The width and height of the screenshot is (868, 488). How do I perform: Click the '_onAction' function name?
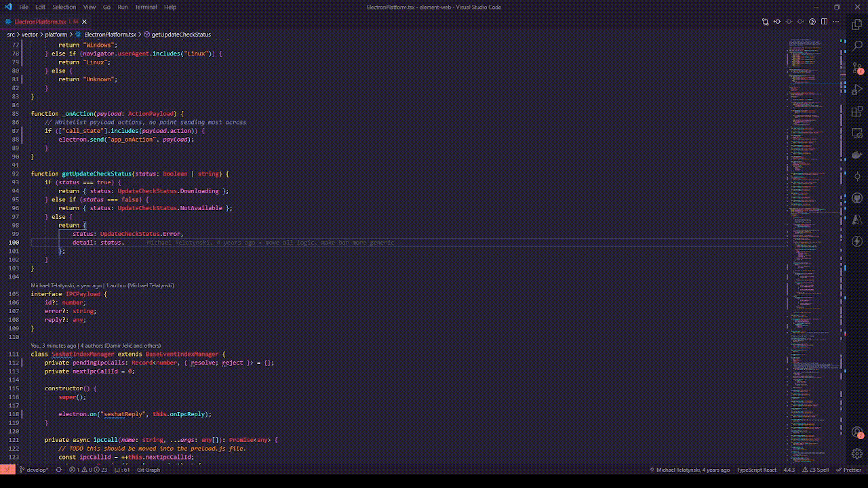pos(77,114)
